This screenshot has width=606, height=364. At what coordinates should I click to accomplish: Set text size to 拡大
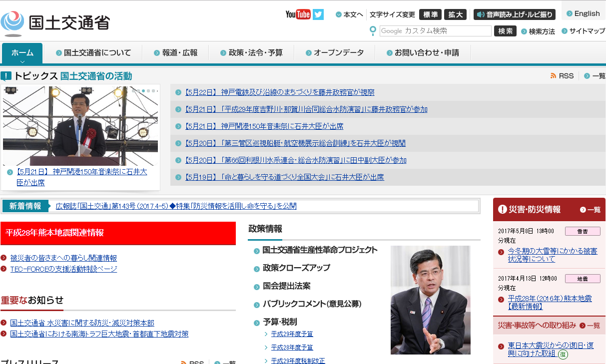(x=455, y=14)
